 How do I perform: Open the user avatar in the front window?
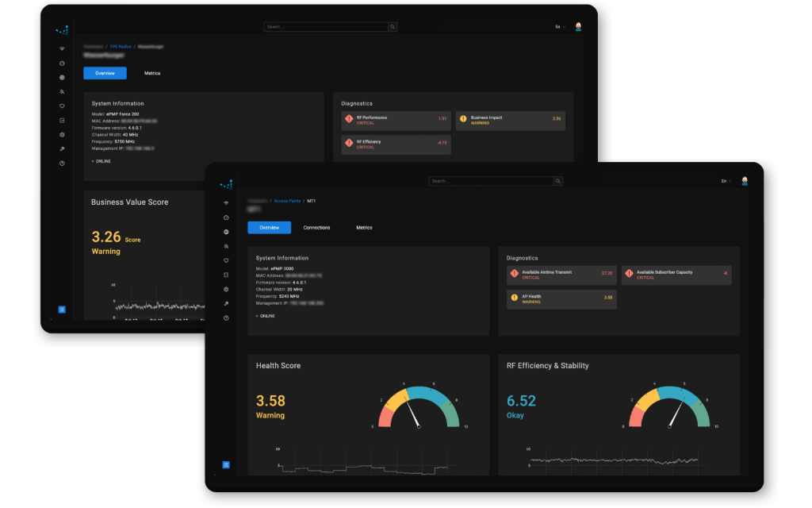pyautogui.click(x=745, y=181)
